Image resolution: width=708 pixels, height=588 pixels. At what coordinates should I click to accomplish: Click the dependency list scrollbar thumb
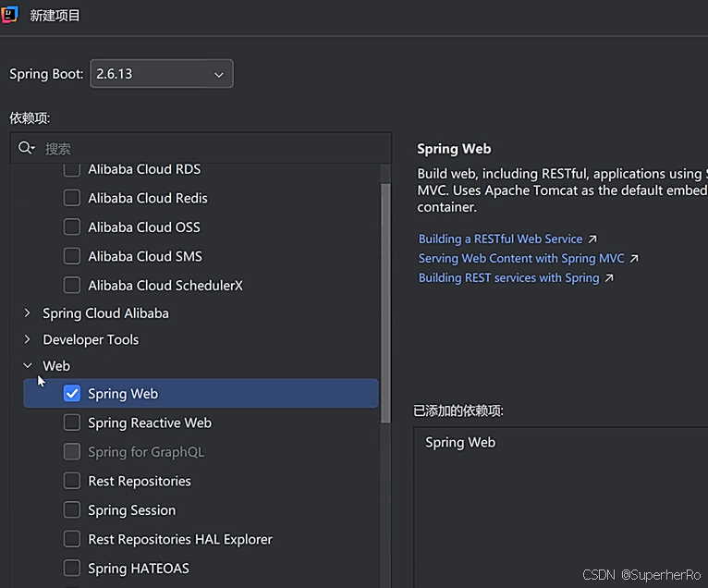[385, 303]
